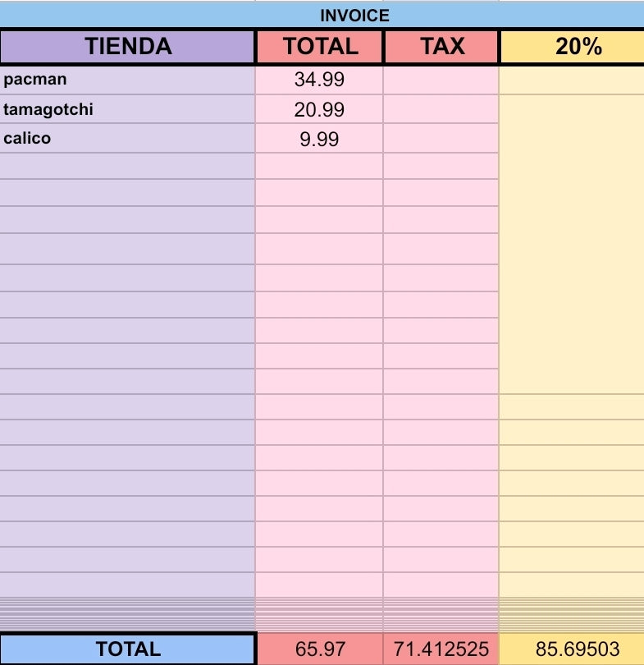
Task: Click the empty TIENDA cell below calico
Action: pos(127,166)
